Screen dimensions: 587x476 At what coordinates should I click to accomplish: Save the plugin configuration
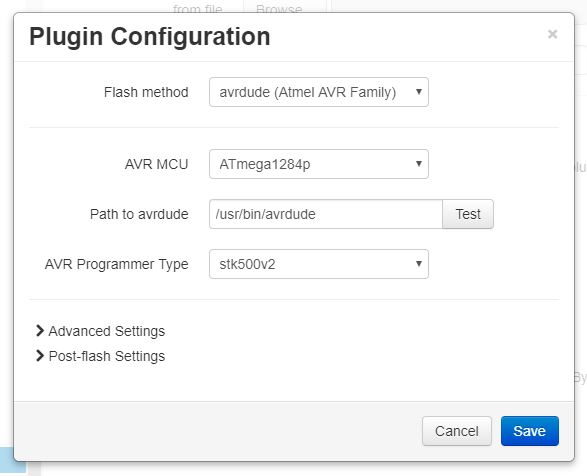click(530, 431)
